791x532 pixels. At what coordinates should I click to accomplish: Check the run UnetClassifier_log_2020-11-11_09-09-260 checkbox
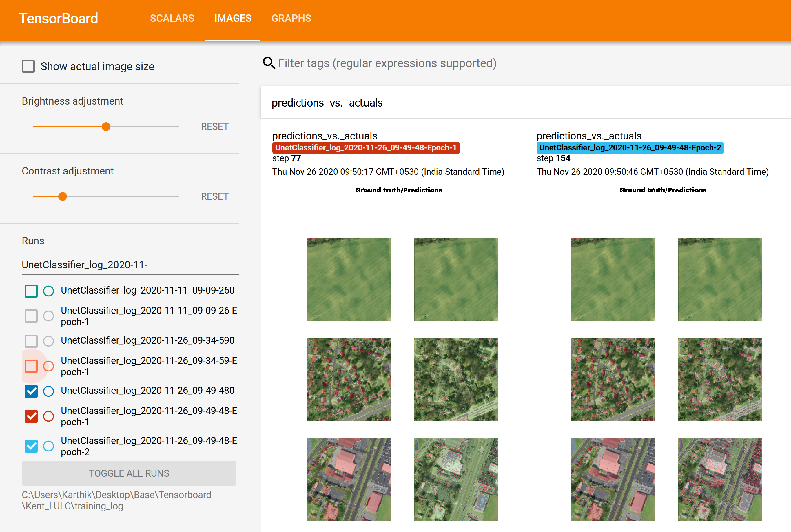pos(31,291)
